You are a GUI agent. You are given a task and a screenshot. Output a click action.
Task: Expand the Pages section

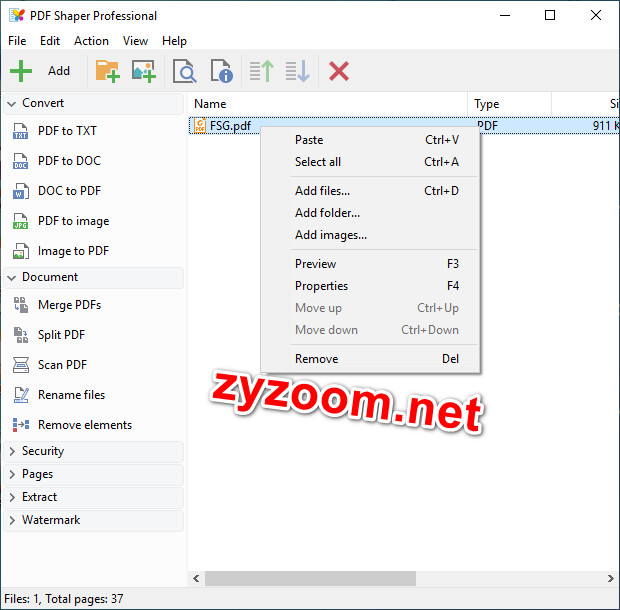12,474
